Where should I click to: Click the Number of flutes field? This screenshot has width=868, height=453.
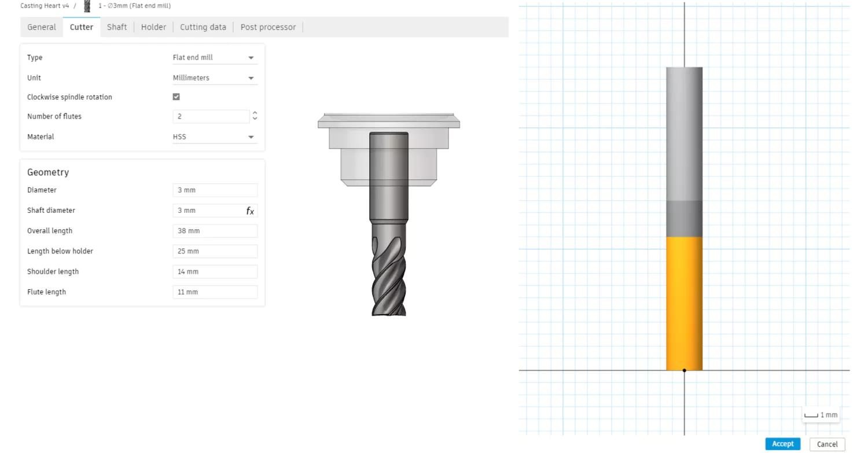(211, 116)
